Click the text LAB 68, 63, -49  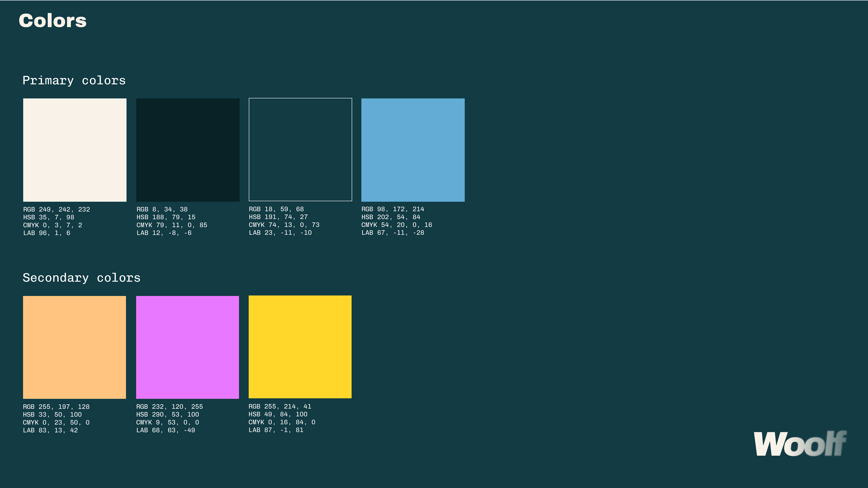tap(166, 430)
